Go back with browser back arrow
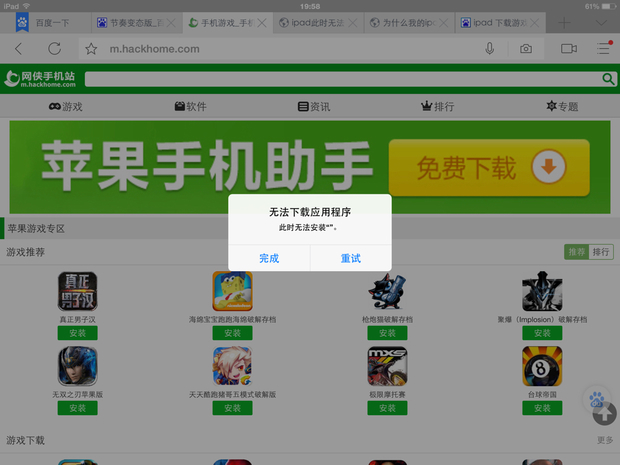 point(18,49)
